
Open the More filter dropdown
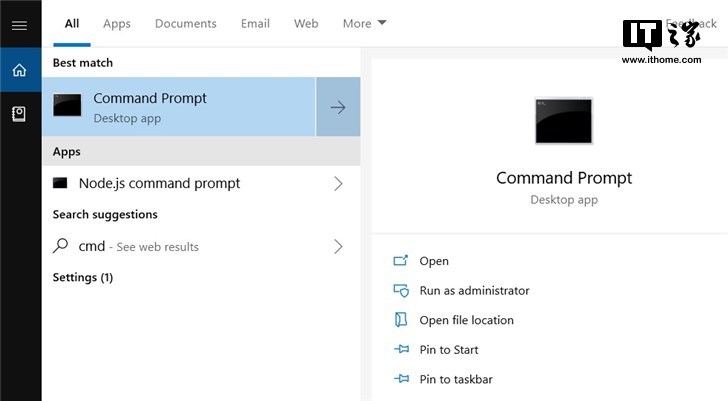364,24
